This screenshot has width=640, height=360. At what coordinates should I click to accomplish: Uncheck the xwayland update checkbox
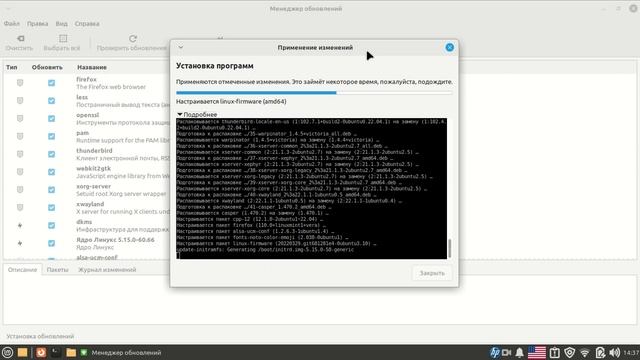(x=51, y=207)
